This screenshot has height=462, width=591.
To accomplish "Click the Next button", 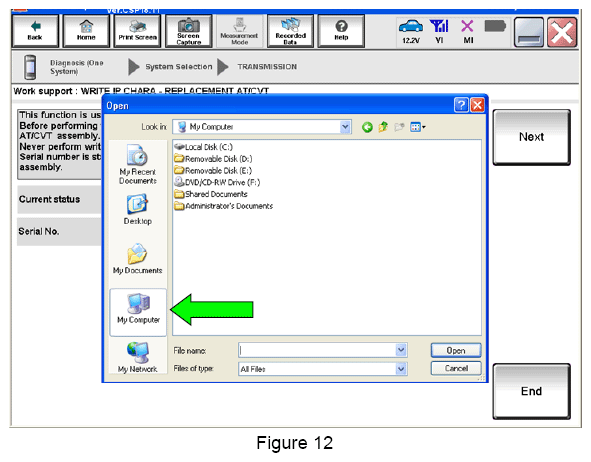I will [531, 137].
